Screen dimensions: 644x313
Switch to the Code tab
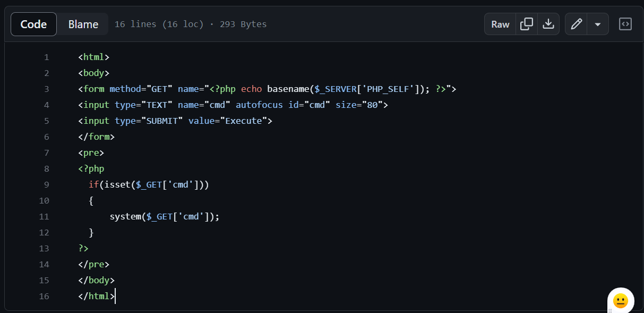[x=33, y=24]
